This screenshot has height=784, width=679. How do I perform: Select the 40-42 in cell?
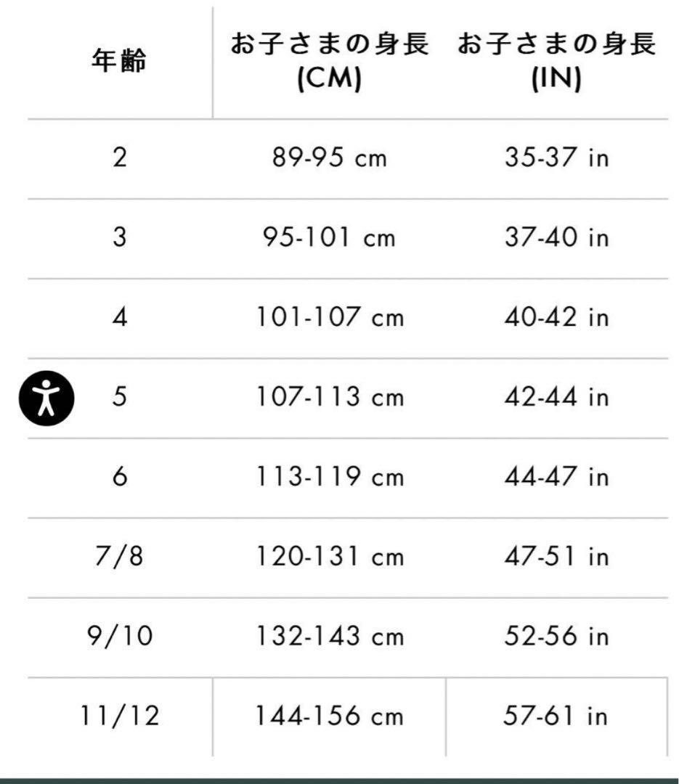556,317
